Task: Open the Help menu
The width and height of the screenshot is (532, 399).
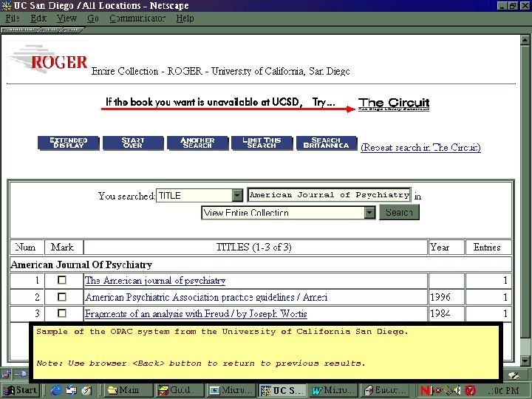Action: pyautogui.click(x=185, y=18)
